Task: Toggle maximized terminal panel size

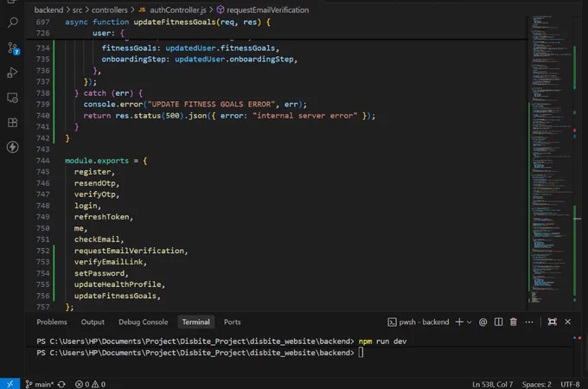Action: (552, 322)
